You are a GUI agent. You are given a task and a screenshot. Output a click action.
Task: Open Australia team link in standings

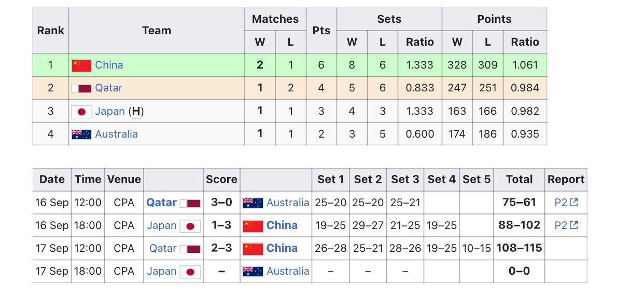(x=116, y=134)
